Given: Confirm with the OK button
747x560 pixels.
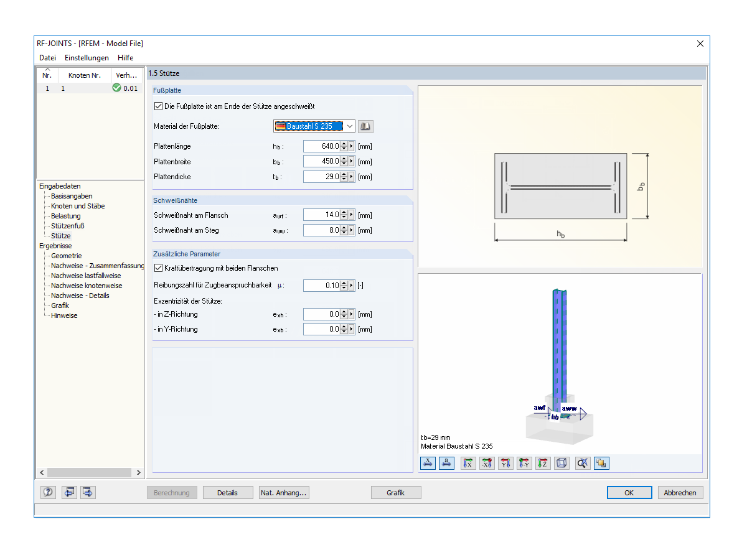Looking at the screenshot, I should [x=629, y=493].
